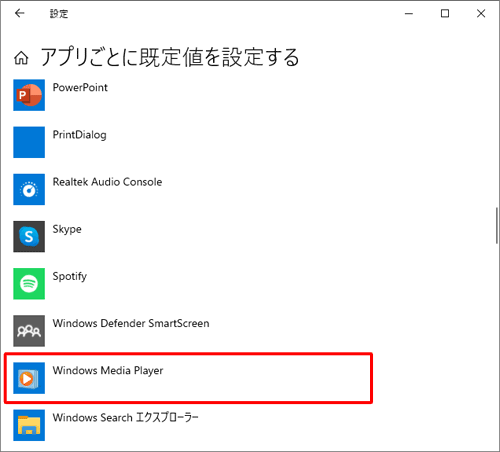Click the Windows Media Player icon
Image resolution: width=500 pixels, height=452 pixels.
29,378
